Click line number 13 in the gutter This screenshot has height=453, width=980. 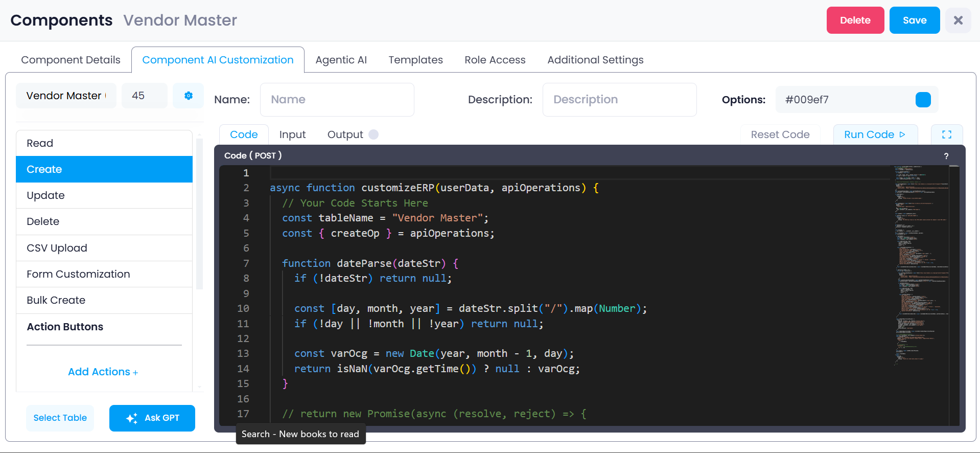(243, 354)
